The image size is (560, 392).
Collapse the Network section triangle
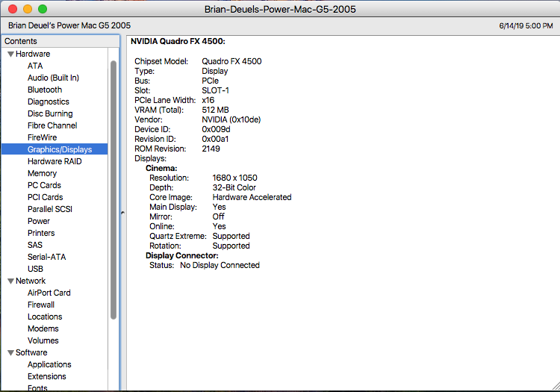pyautogui.click(x=10, y=281)
